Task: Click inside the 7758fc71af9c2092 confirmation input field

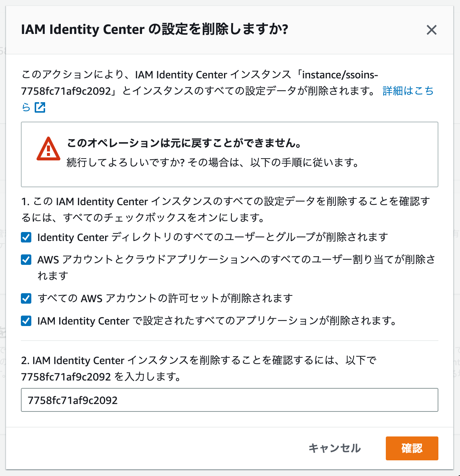Action: click(229, 400)
